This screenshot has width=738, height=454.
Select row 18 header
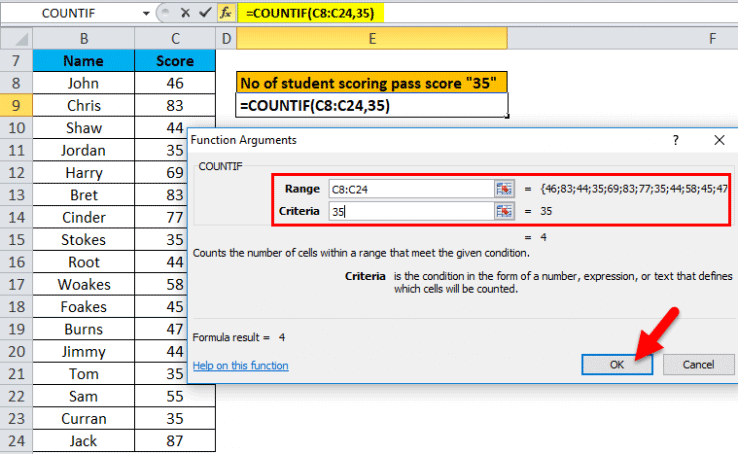pos(16,307)
